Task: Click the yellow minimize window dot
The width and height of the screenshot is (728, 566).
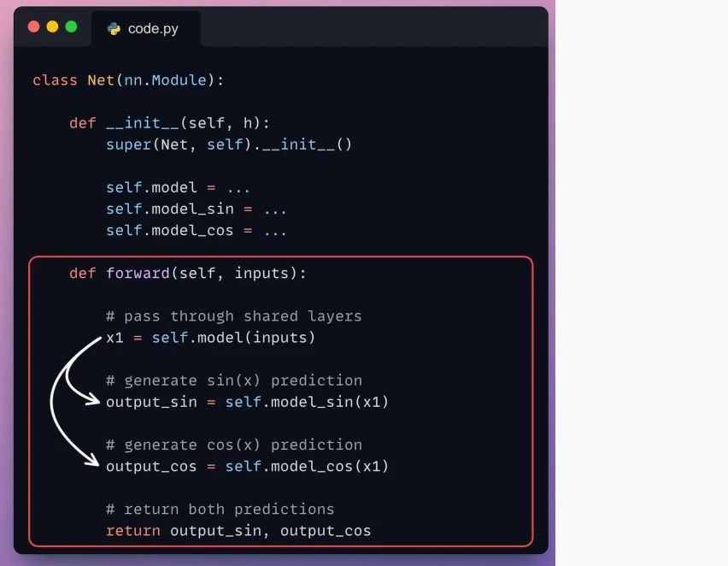Action: [52, 27]
